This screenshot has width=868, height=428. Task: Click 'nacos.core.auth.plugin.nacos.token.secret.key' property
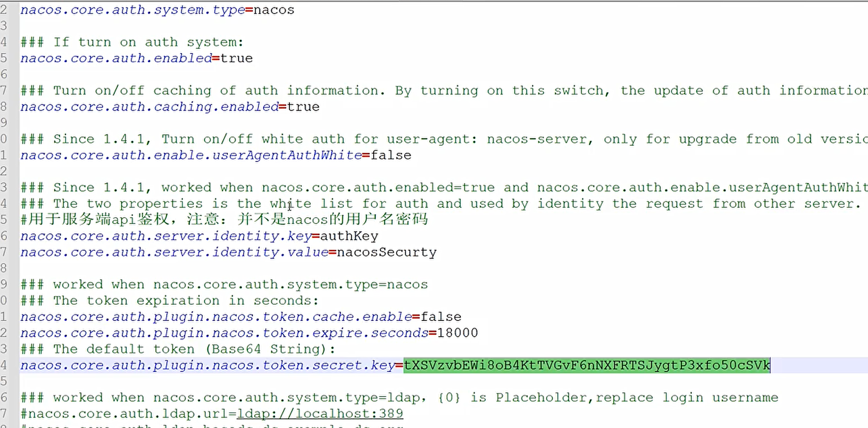coord(208,365)
